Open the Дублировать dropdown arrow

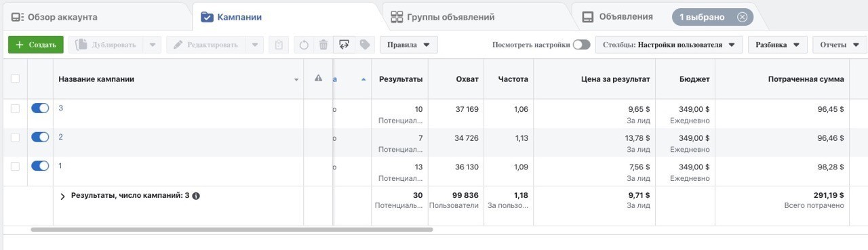(153, 45)
